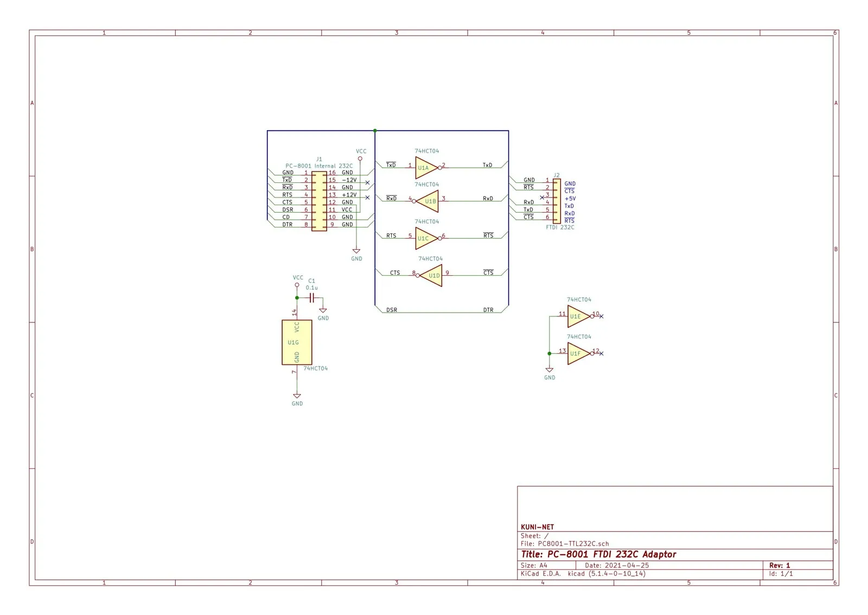Click junction dot between VCC and C1
The height and width of the screenshot is (615, 868).
click(297, 297)
